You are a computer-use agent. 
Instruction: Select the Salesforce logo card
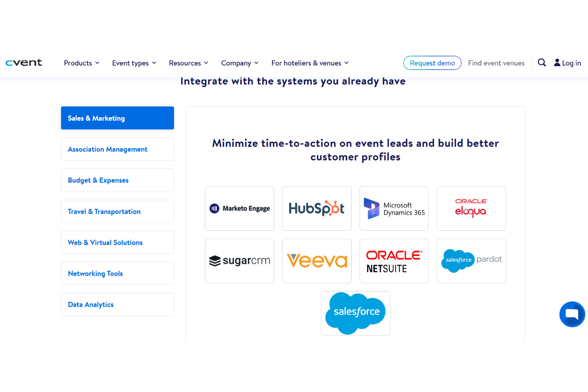click(356, 313)
